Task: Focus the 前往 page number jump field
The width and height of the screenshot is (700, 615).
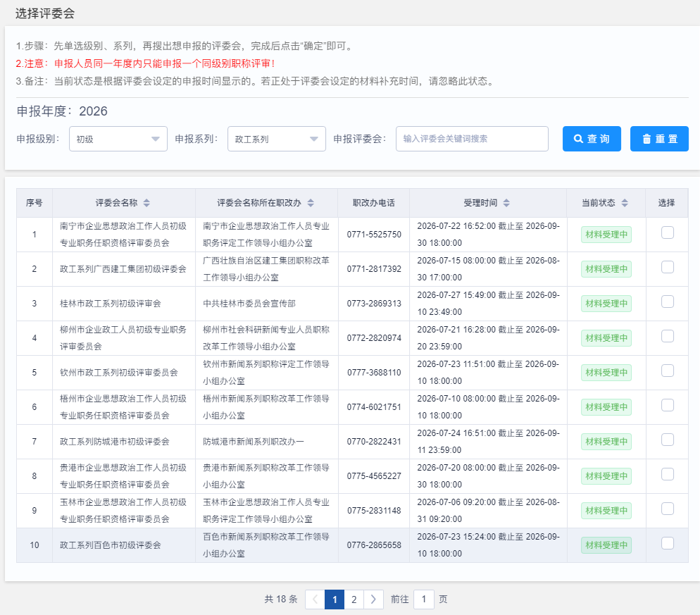Action: [x=424, y=600]
